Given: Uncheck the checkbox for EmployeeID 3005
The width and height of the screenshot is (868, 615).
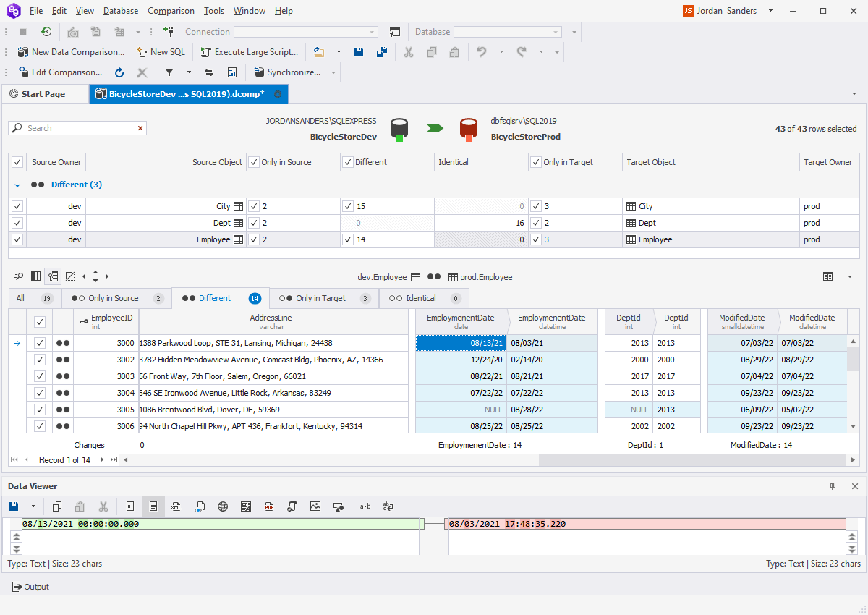Looking at the screenshot, I should click(x=40, y=410).
